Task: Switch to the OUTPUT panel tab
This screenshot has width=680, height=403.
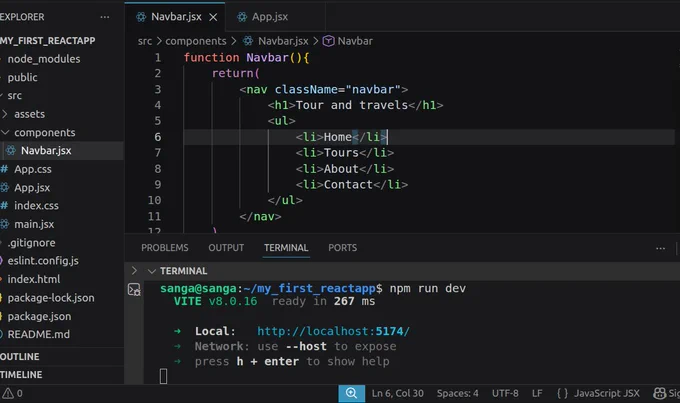Action: point(226,248)
